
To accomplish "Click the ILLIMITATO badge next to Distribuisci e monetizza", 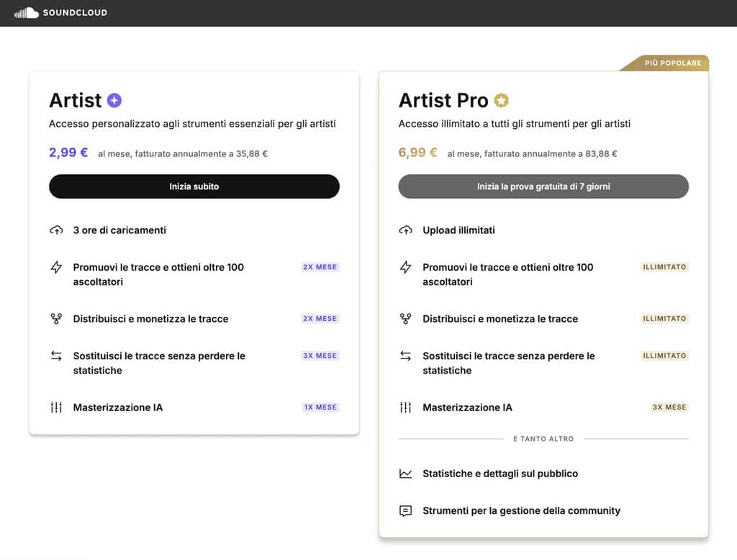I will tap(664, 319).
